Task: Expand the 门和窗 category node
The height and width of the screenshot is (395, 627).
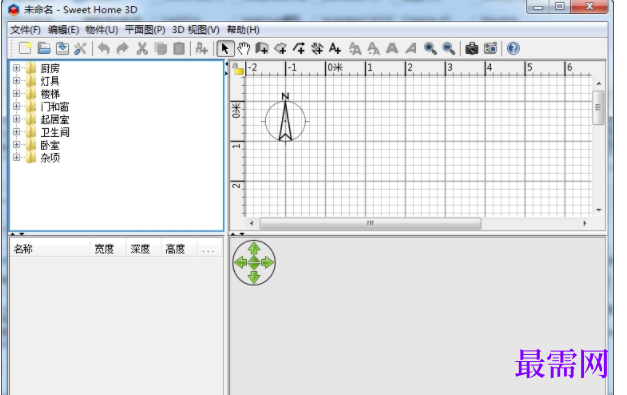Action: (16, 106)
